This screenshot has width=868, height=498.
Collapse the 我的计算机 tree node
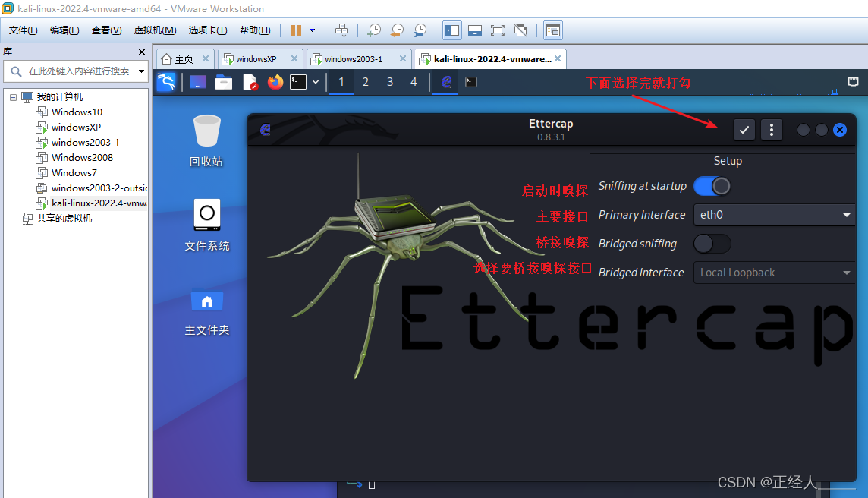14,97
